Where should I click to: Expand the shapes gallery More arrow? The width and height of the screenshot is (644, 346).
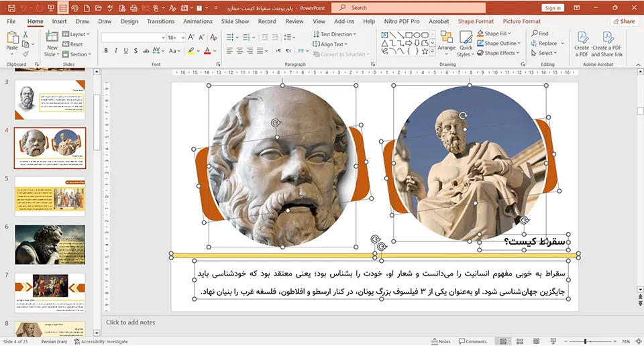click(433, 52)
